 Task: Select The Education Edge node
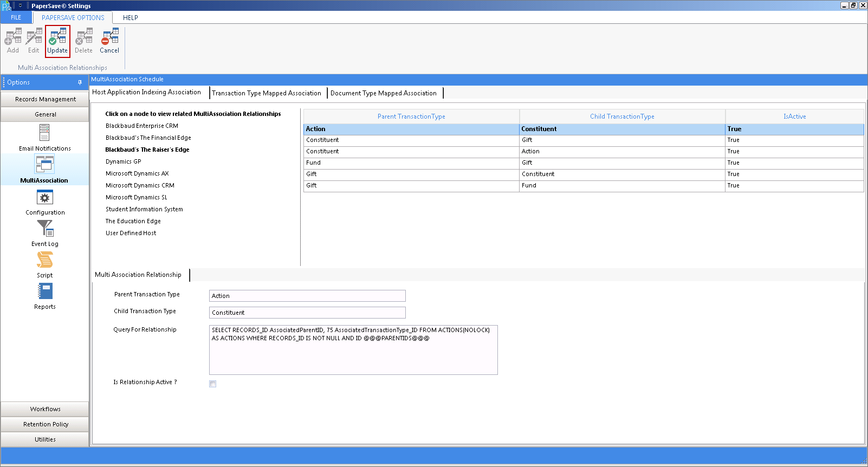[133, 221]
